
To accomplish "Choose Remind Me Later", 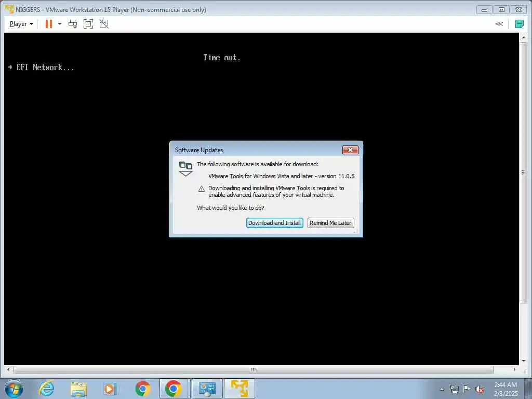I will (x=330, y=223).
